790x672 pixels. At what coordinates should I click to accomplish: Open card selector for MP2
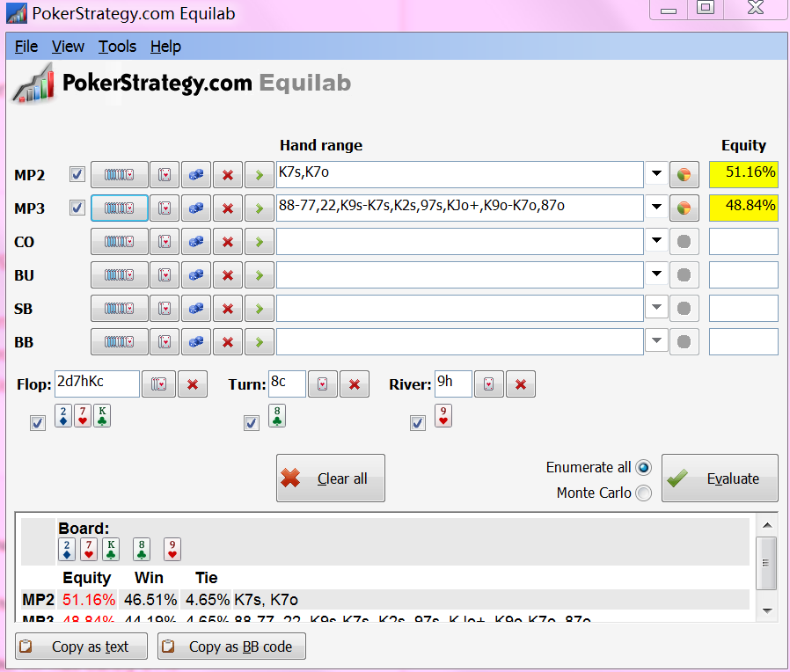tap(165, 175)
